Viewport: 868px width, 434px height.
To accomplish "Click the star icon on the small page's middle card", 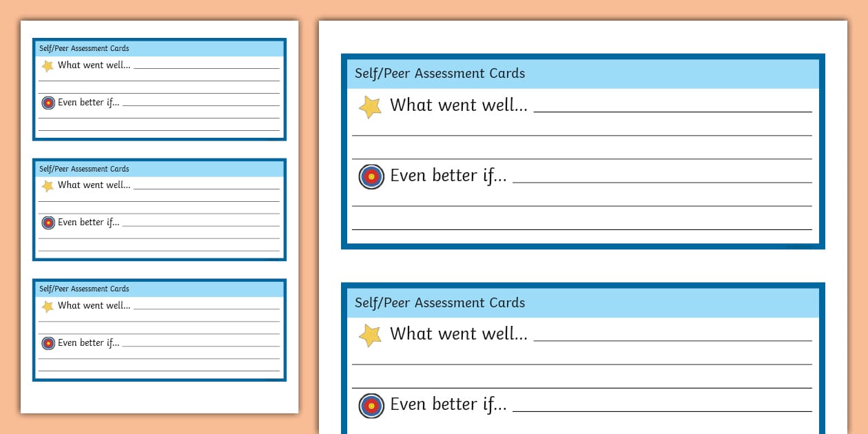I will click(x=48, y=186).
